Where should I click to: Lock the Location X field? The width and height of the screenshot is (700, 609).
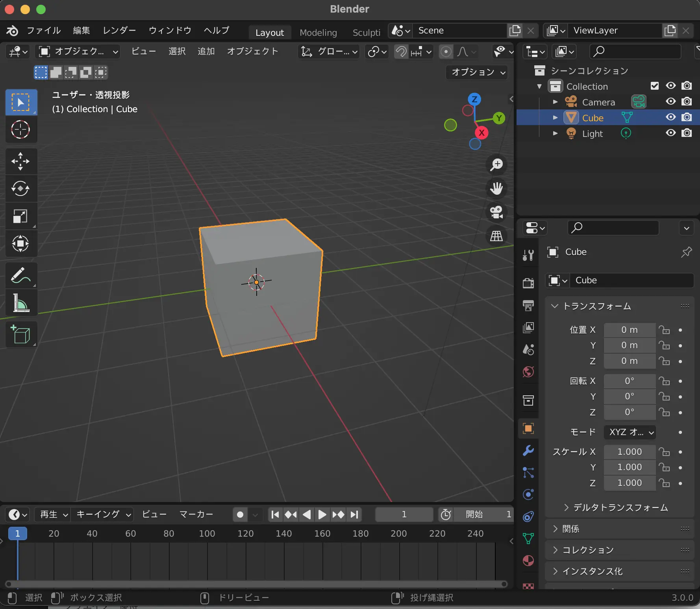(x=665, y=330)
